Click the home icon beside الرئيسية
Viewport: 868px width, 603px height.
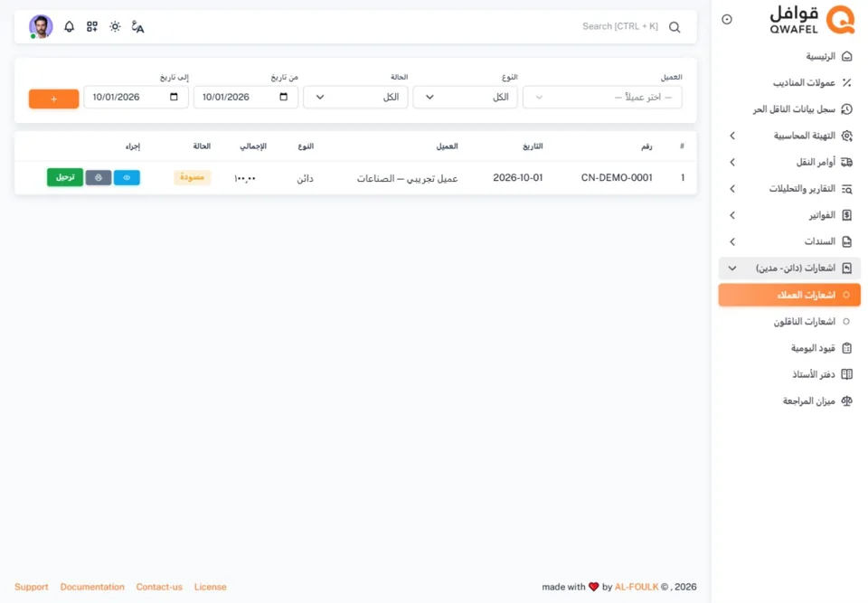[x=847, y=56]
